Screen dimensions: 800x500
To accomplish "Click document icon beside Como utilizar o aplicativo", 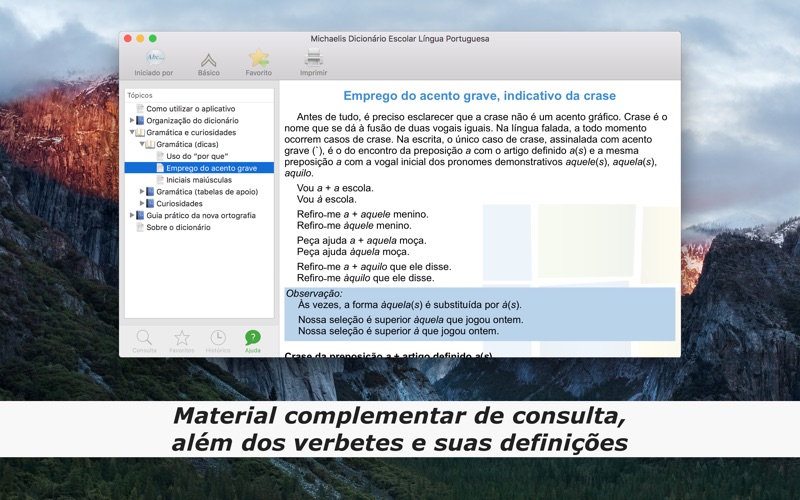I will (140, 109).
